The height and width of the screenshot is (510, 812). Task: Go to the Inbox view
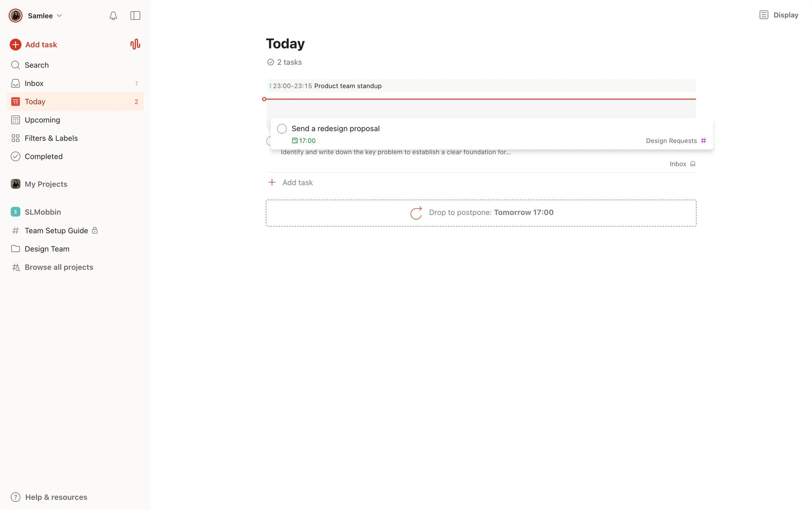[x=34, y=83]
